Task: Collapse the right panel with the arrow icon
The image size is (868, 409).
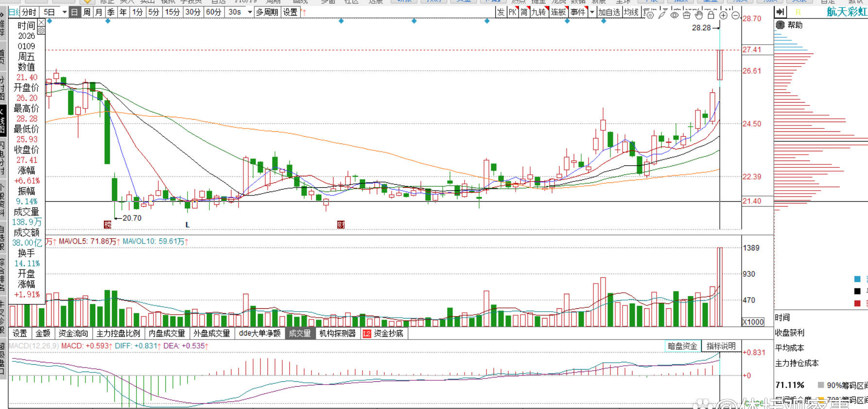Action: (780, 12)
